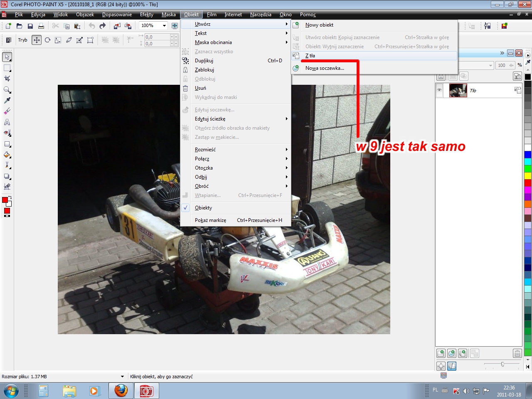Image resolution: width=532 pixels, height=399 pixels.
Task: Pick the yellow swatch in color palette
Action: point(527,176)
